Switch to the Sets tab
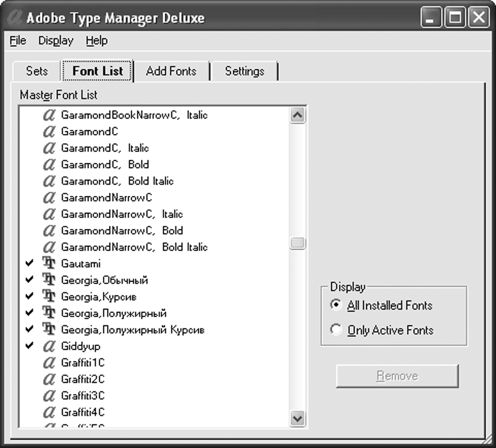This screenshot has height=448, width=496. point(37,71)
